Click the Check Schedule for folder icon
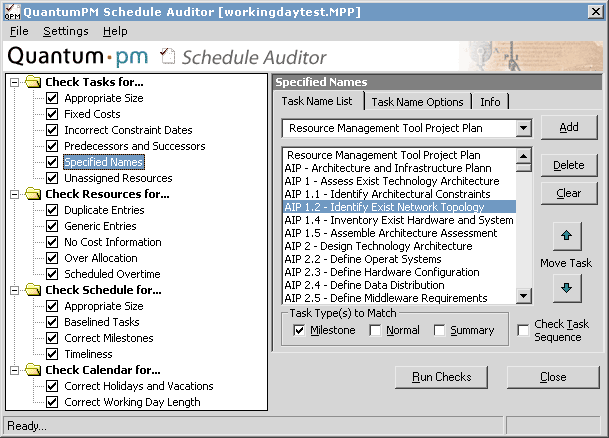609x438 pixels. tap(33, 290)
